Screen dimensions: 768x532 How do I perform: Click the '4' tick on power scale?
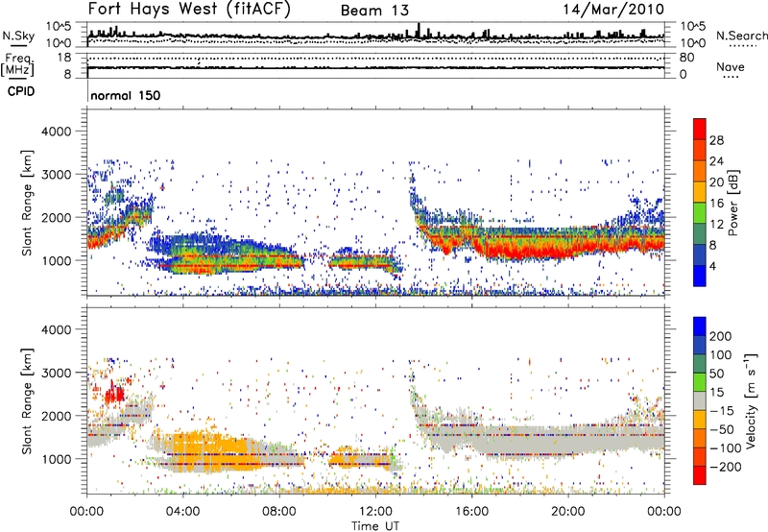point(712,266)
